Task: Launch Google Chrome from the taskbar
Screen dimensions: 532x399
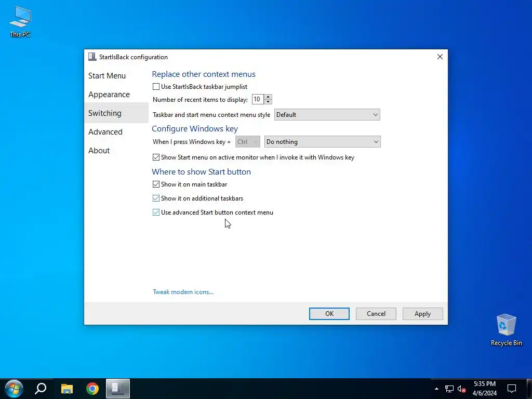Action: [x=92, y=389]
